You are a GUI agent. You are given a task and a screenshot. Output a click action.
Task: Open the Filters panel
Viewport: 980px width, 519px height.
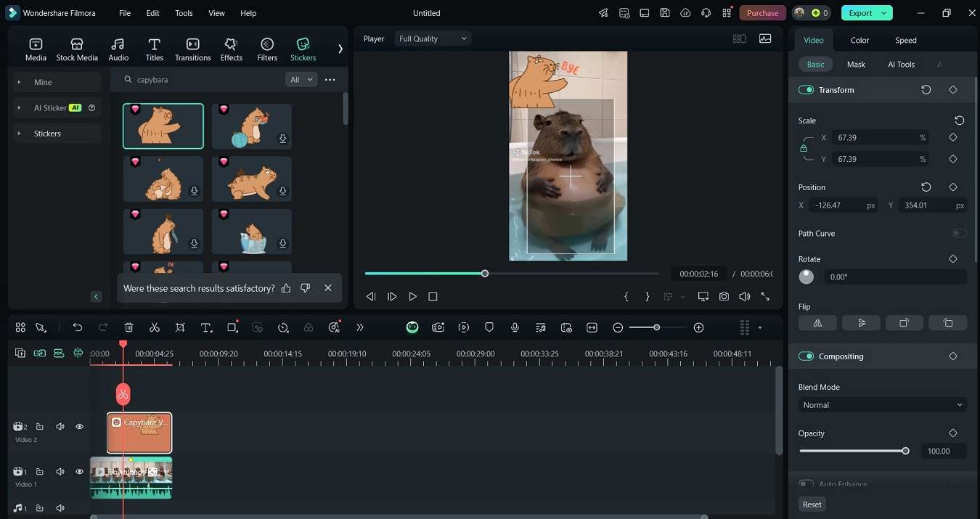click(x=267, y=49)
